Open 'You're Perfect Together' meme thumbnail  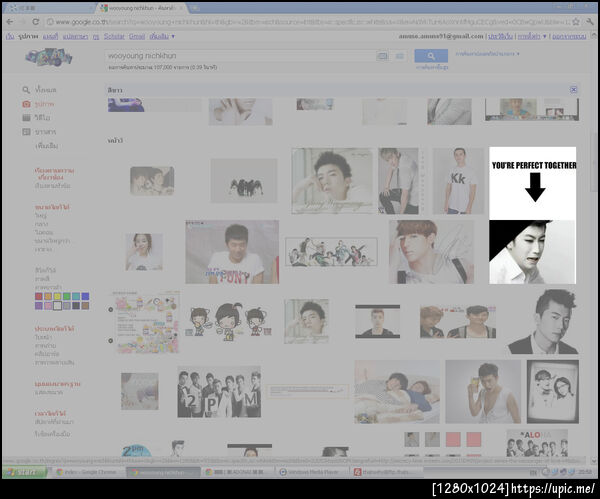[532, 215]
